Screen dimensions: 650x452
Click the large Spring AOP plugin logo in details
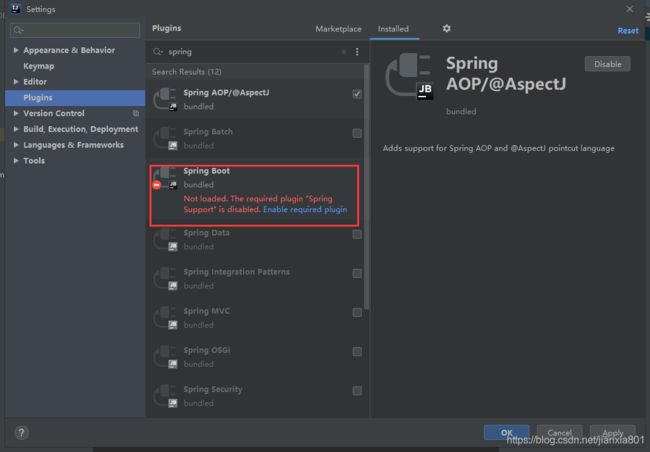tap(410, 76)
